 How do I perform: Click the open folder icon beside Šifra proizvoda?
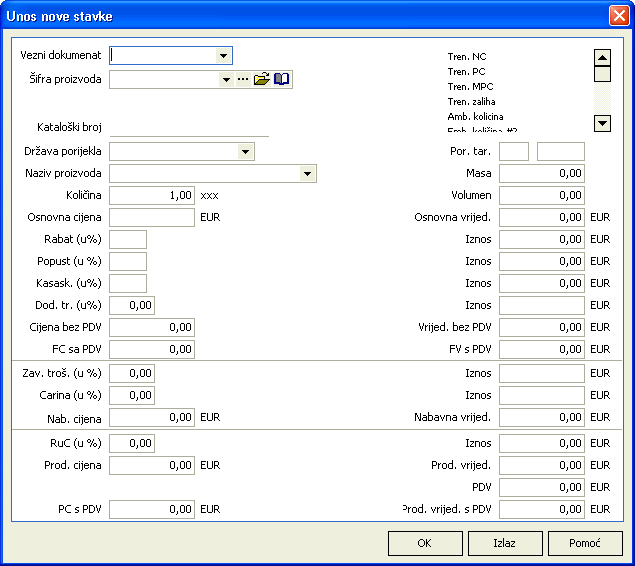tap(262, 79)
